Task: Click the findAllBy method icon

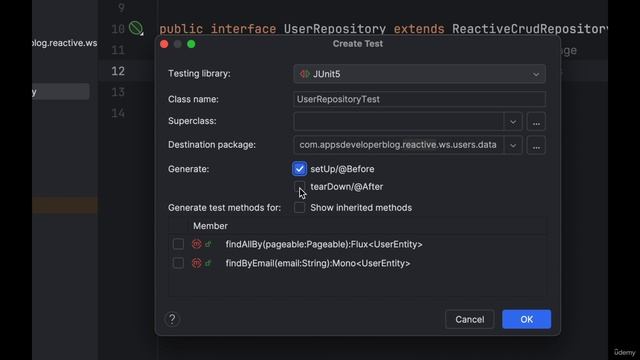Action: pyautogui.click(x=197, y=244)
